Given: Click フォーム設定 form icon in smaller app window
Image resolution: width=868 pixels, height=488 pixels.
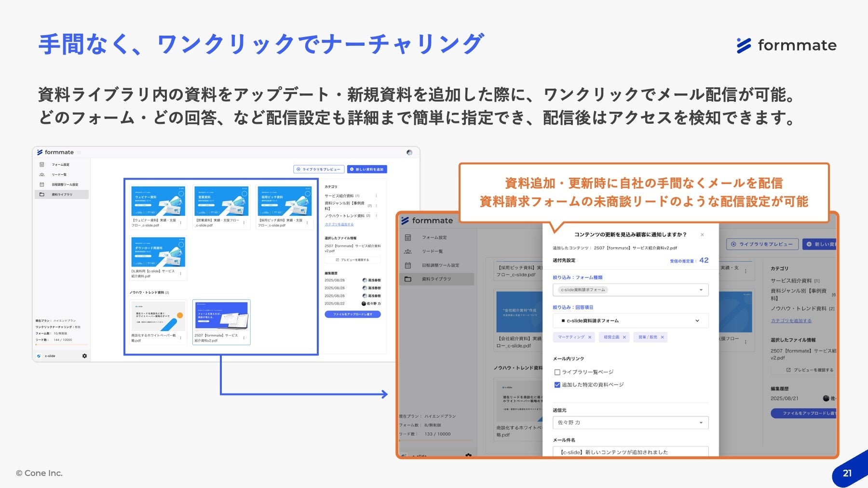Looking at the screenshot, I should 42,165.
